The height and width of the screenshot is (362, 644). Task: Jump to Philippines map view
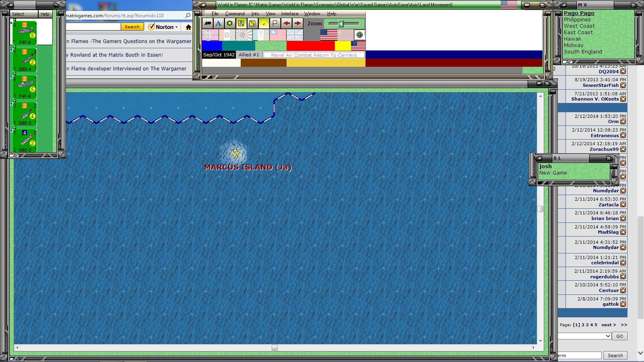577,20
